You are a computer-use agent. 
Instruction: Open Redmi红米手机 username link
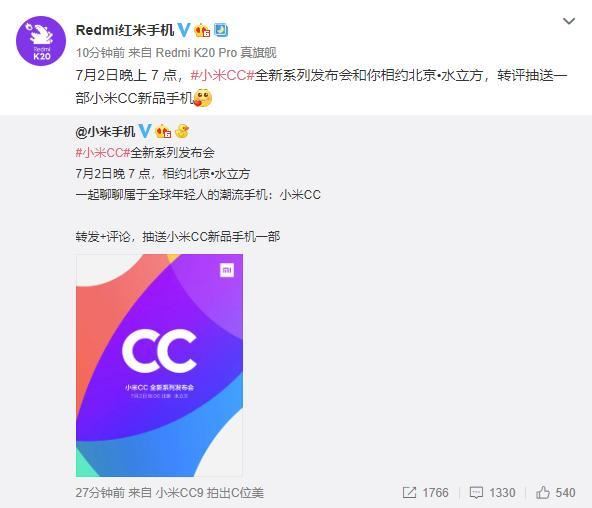tap(125, 30)
